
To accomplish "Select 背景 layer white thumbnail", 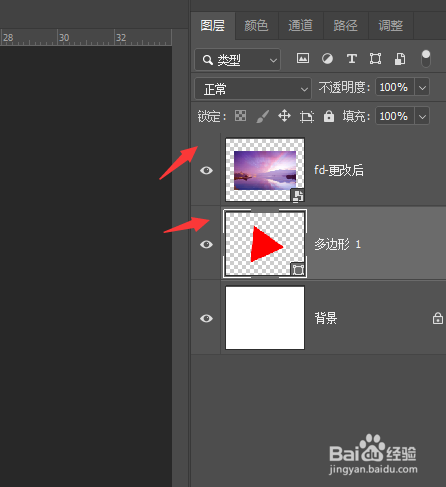I will pos(265,318).
